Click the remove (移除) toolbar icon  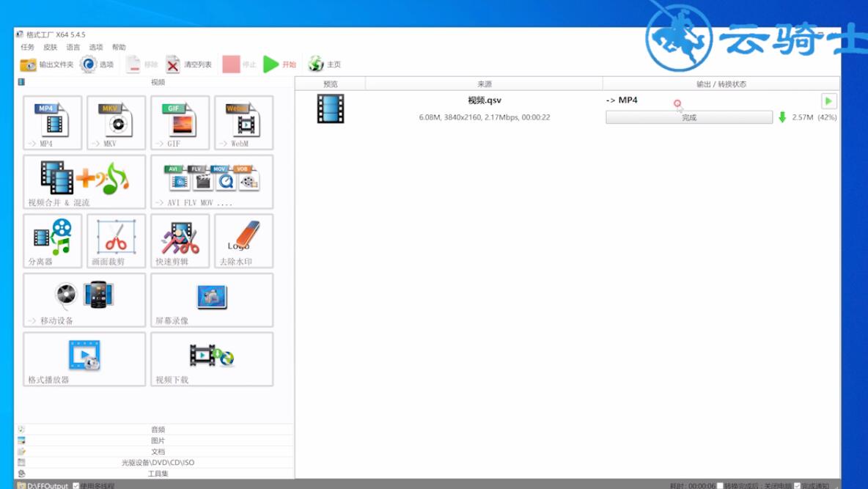pyautogui.click(x=133, y=65)
